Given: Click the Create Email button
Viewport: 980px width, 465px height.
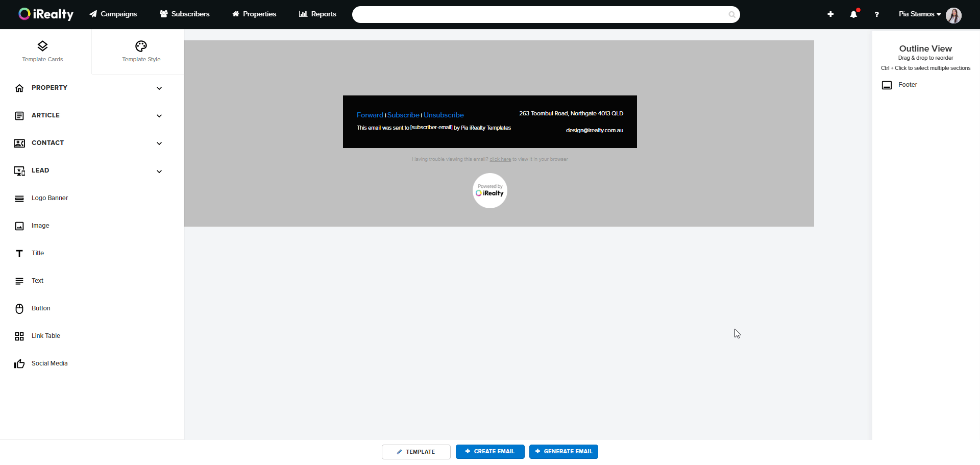Looking at the screenshot, I should pos(489,452).
